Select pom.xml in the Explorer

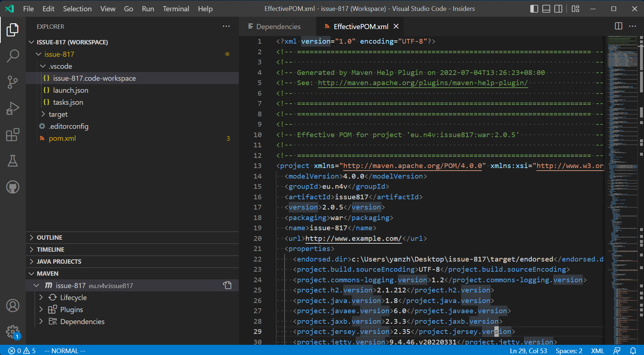point(62,138)
